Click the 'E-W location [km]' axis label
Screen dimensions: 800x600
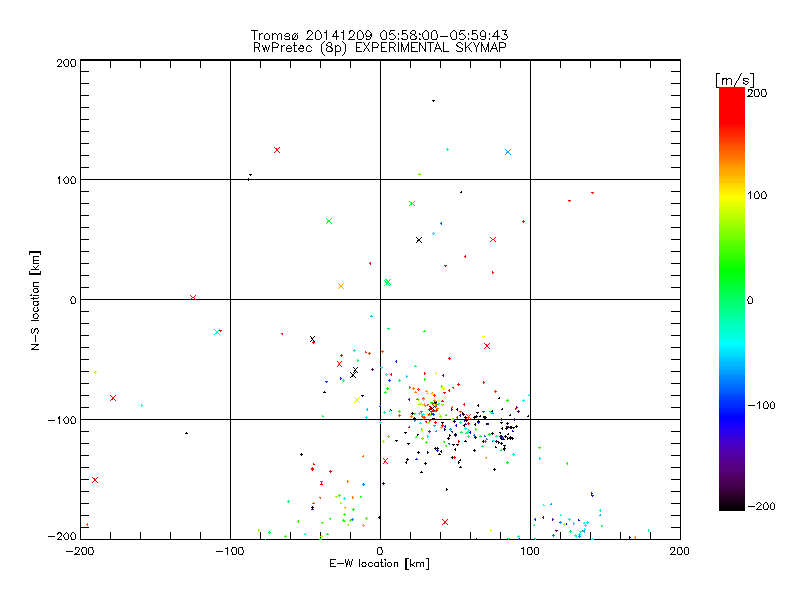379,564
